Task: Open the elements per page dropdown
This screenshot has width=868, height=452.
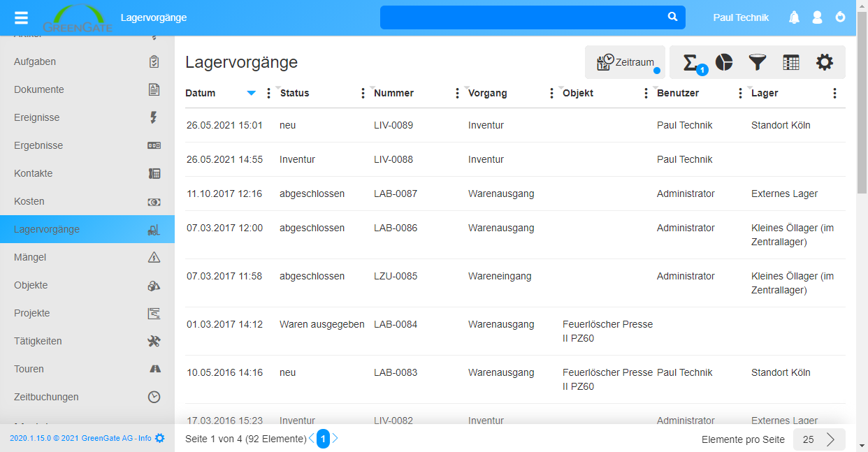Action: [x=819, y=439]
